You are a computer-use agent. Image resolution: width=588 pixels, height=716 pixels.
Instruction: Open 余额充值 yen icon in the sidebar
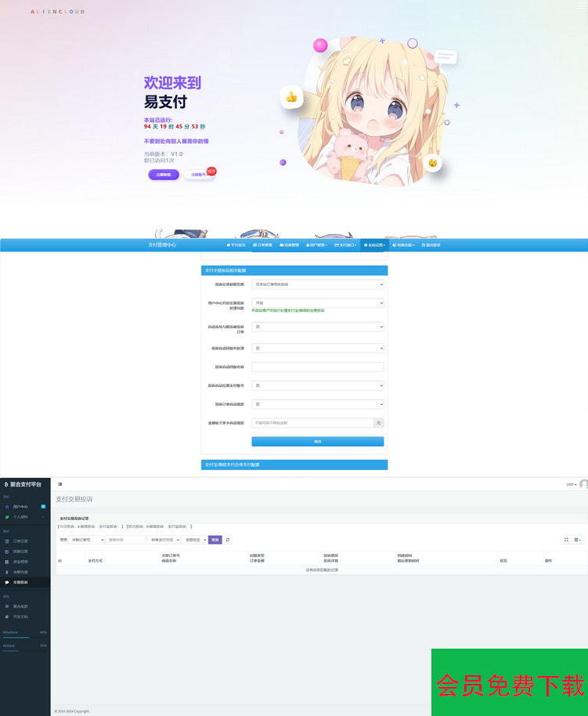[7, 572]
